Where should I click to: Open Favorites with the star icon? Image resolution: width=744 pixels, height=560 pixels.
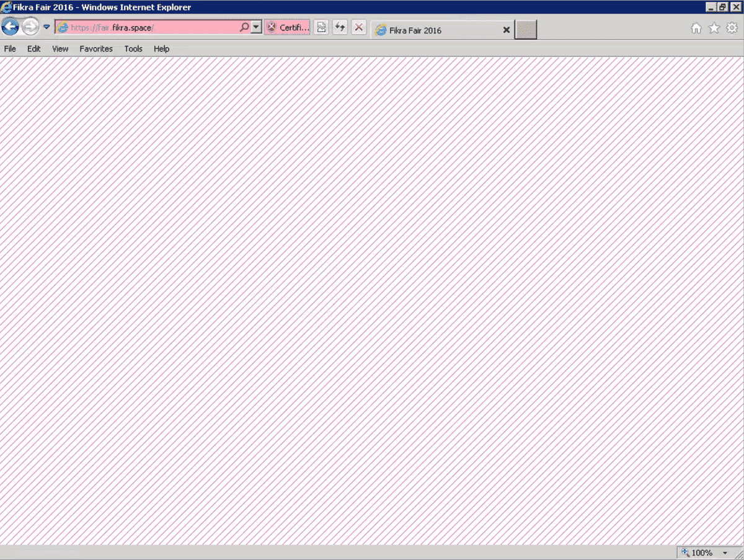714,28
